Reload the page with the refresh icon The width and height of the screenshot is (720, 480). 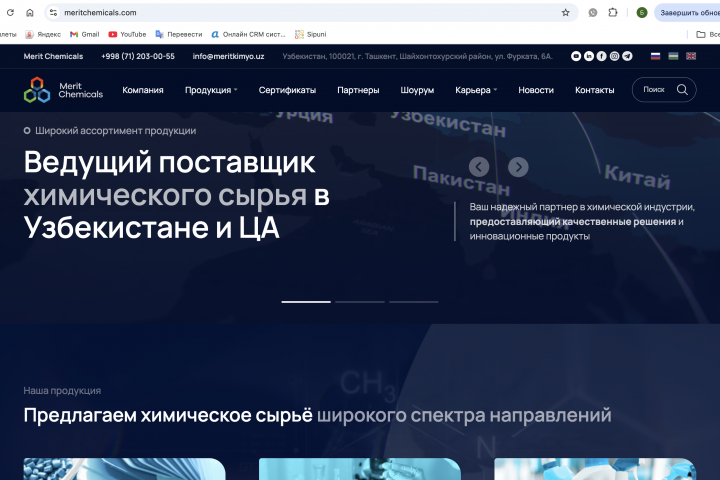point(10,12)
